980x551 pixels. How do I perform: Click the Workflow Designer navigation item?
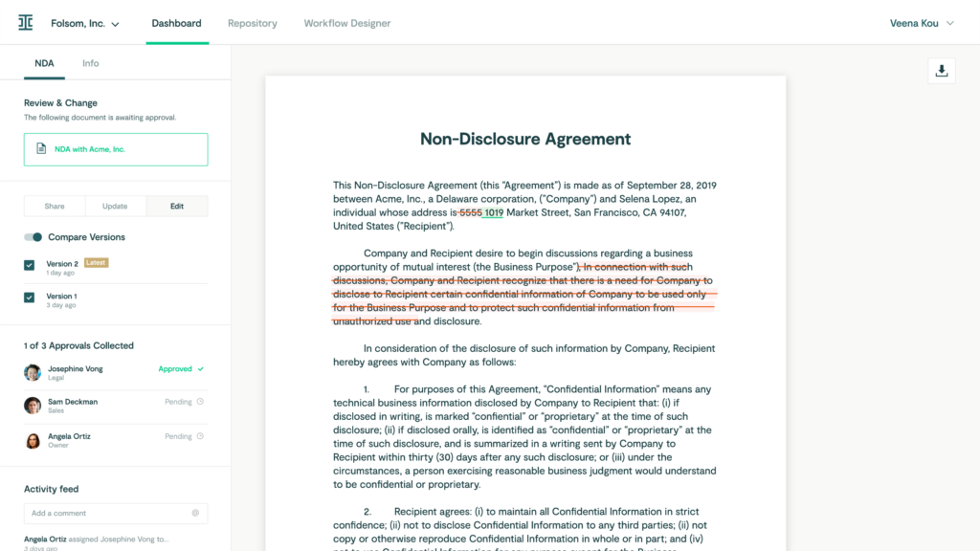pyautogui.click(x=347, y=23)
